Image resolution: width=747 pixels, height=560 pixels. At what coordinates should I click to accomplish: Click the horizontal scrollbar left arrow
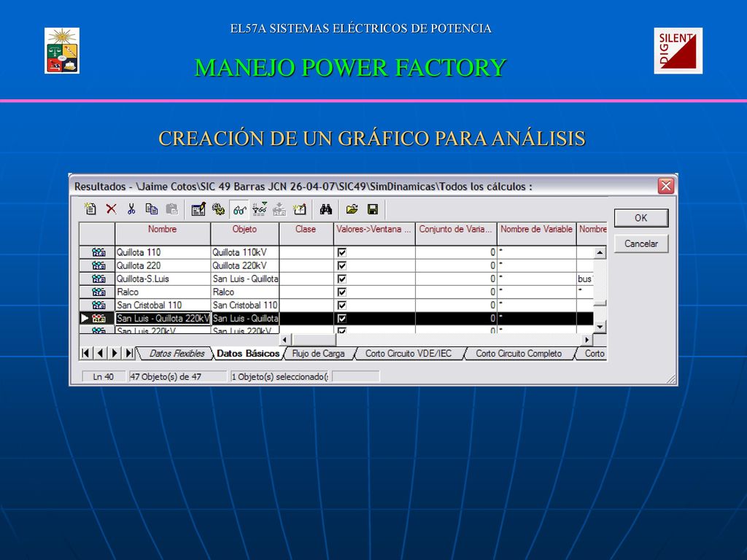coord(285,340)
